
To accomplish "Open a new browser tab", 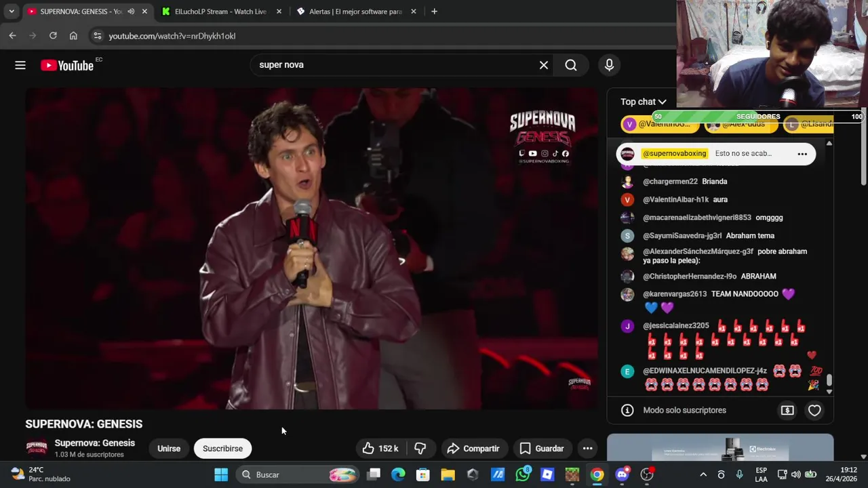I will point(434,12).
